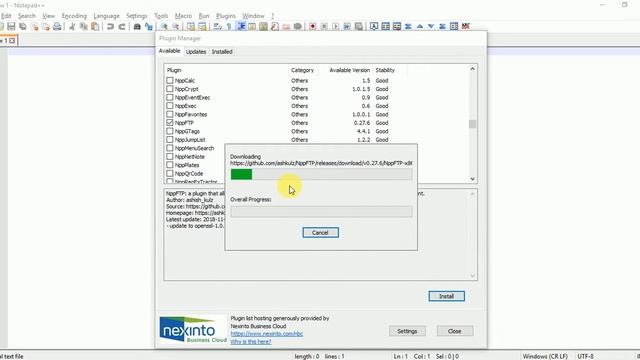Click the Nexinto Business Cloud logo
The width and height of the screenshot is (640, 360).
193,329
